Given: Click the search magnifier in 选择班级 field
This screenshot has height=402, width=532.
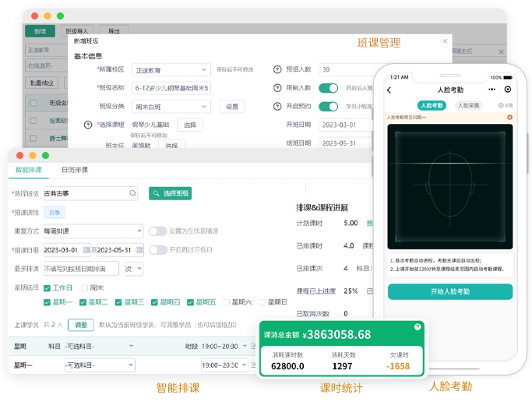Looking at the screenshot, I should pyautogui.click(x=133, y=193).
